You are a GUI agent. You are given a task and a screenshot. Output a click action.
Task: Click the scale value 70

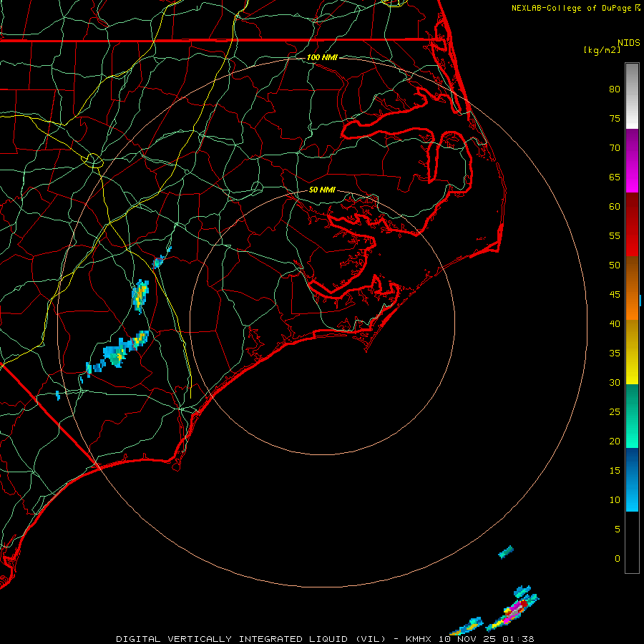coord(615,148)
